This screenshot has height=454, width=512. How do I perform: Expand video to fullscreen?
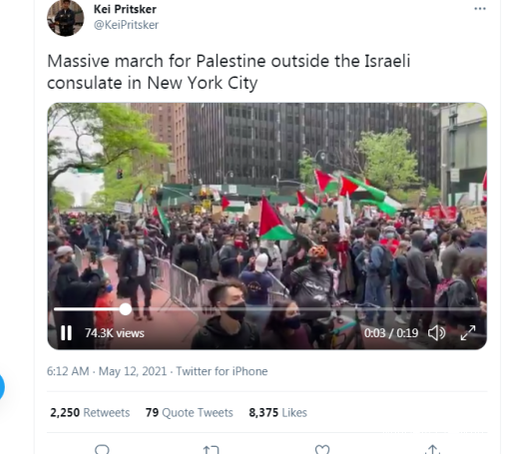click(468, 333)
